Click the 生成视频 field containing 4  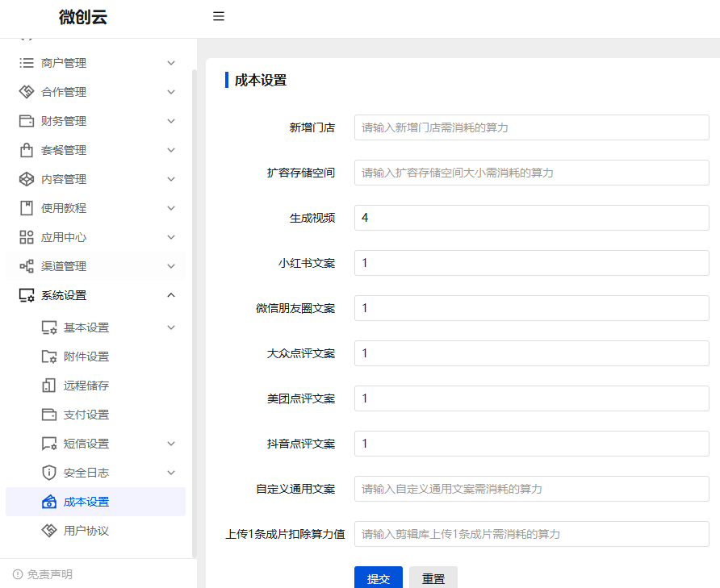[x=532, y=218]
